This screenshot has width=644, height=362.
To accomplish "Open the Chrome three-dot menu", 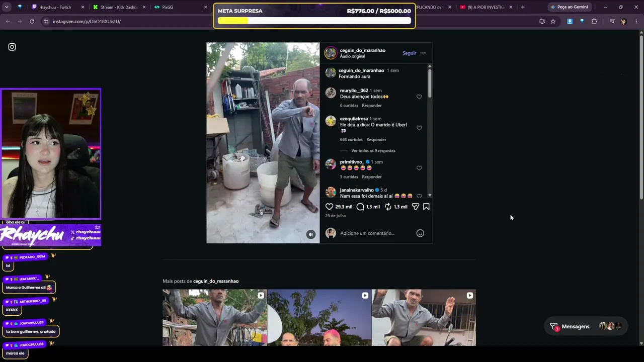I will tap(636, 22).
